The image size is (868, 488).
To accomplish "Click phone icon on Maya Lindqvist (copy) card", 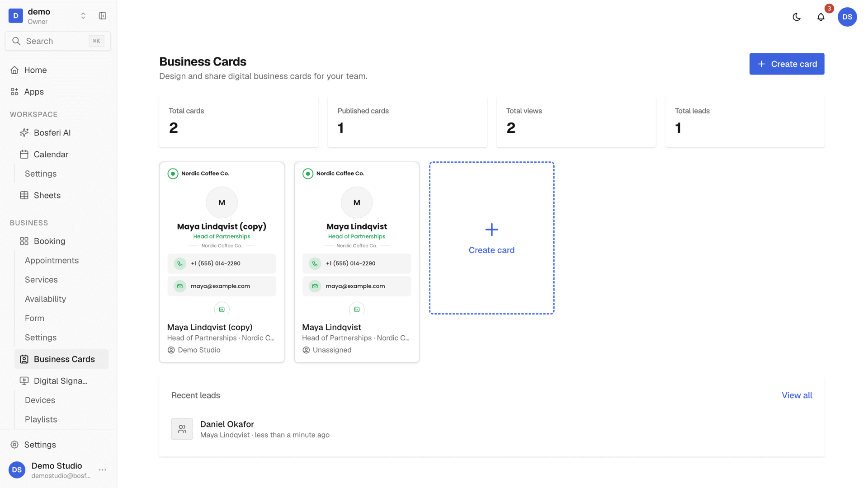I will 180,264.
